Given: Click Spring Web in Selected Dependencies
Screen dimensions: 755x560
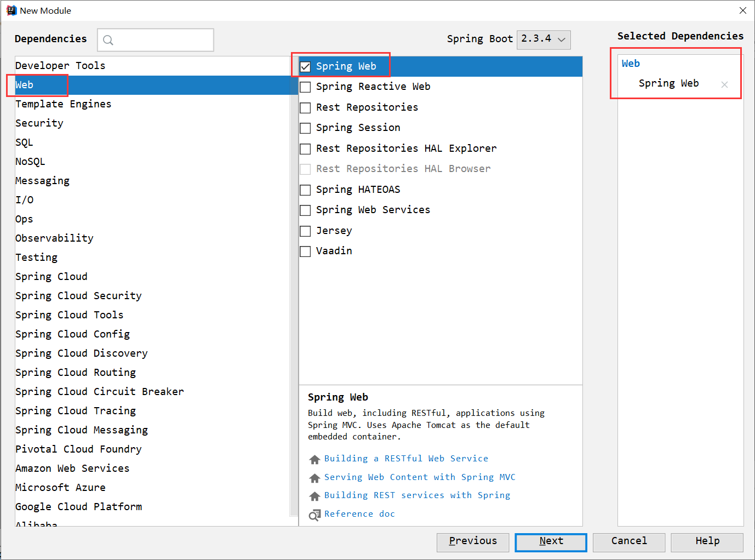Looking at the screenshot, I should tap(668, 83).
